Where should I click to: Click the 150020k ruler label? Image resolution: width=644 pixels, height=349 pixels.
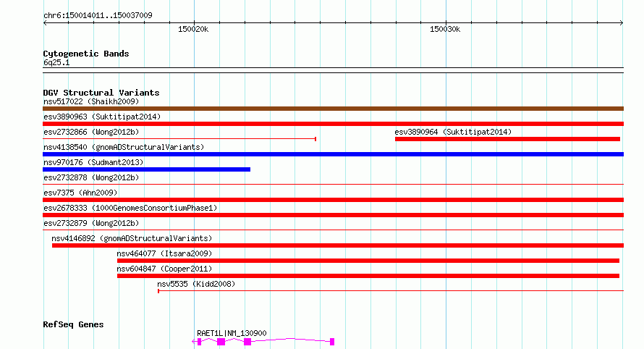193,29
